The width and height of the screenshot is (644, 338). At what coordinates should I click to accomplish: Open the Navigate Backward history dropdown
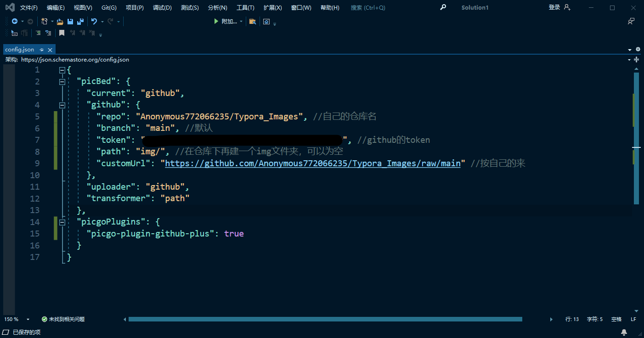click(x=22, y=22)
